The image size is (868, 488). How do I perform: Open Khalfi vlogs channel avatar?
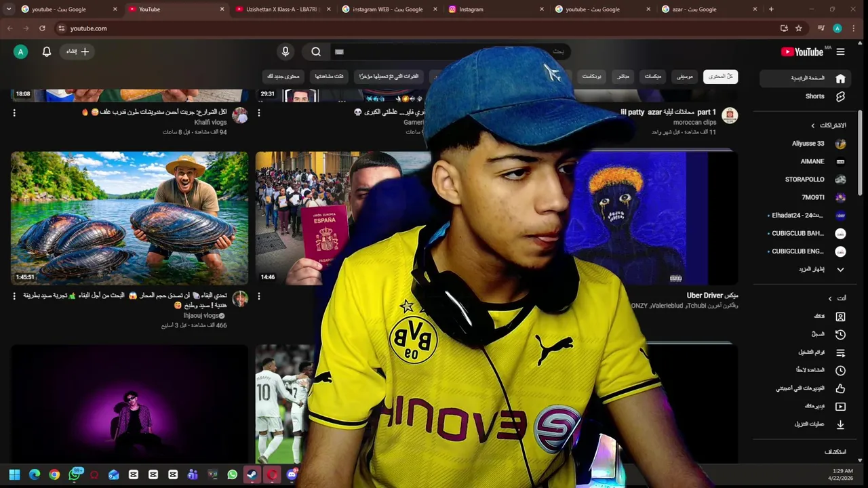[240, 115]
